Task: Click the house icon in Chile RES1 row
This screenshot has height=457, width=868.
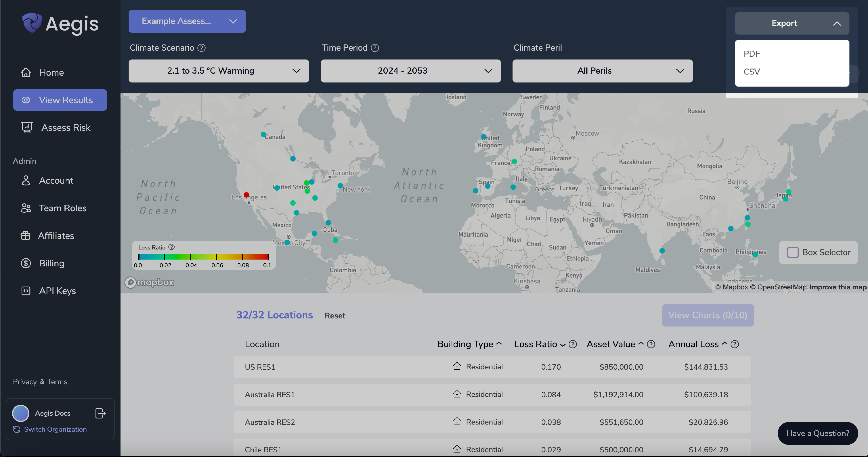Action: (457, 449)
